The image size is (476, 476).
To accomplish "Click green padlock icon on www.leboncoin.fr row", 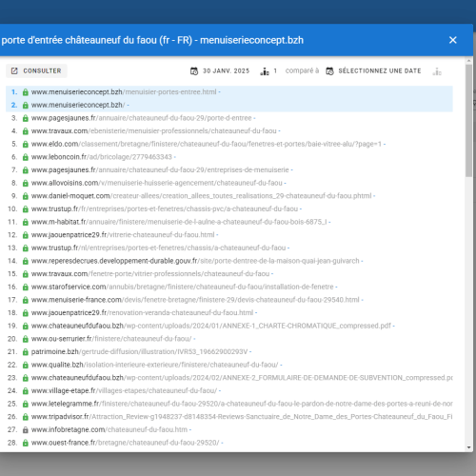I will click(26, 157).
